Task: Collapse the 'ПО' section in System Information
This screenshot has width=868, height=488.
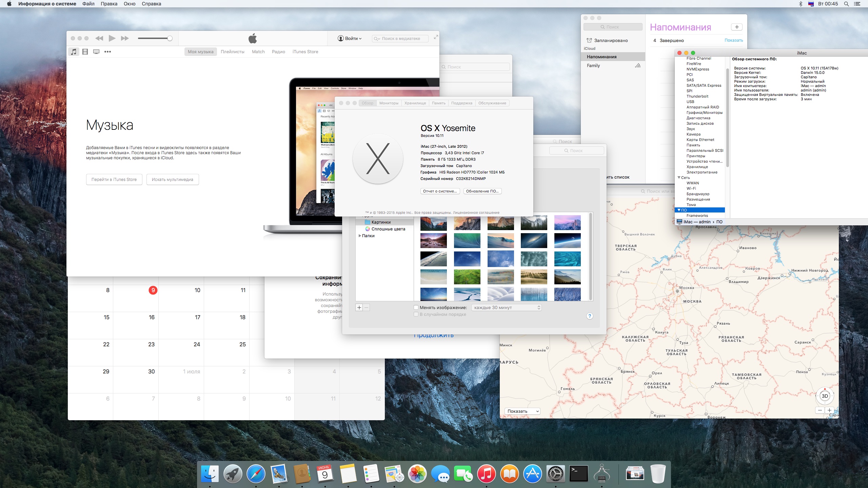Action: [x=679, y=210]
